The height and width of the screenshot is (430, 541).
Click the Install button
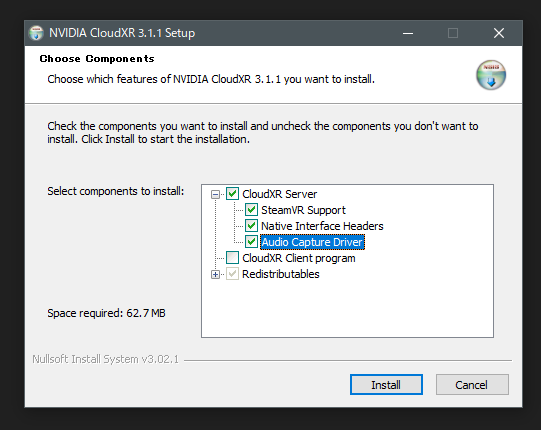(386, 384)
